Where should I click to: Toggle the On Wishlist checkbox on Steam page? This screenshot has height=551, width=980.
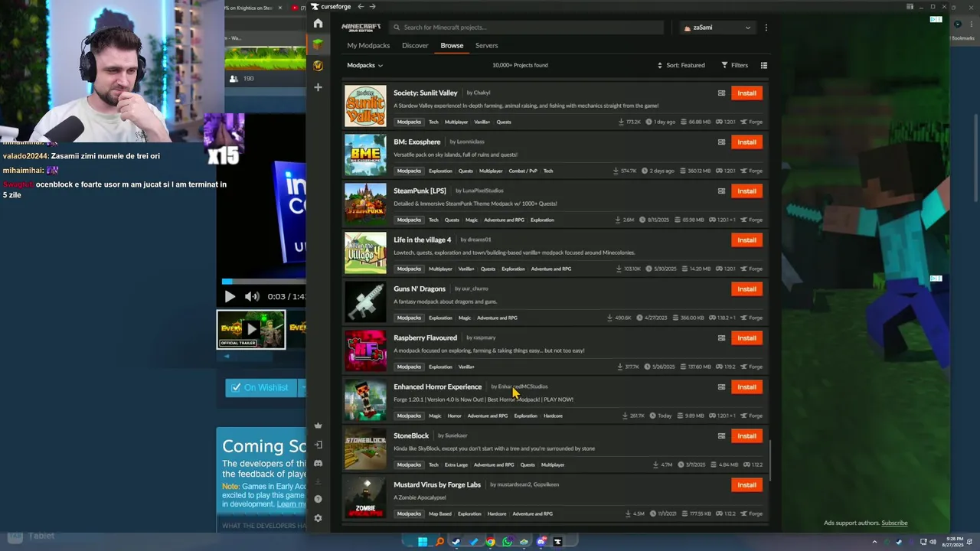pos(237,387)
